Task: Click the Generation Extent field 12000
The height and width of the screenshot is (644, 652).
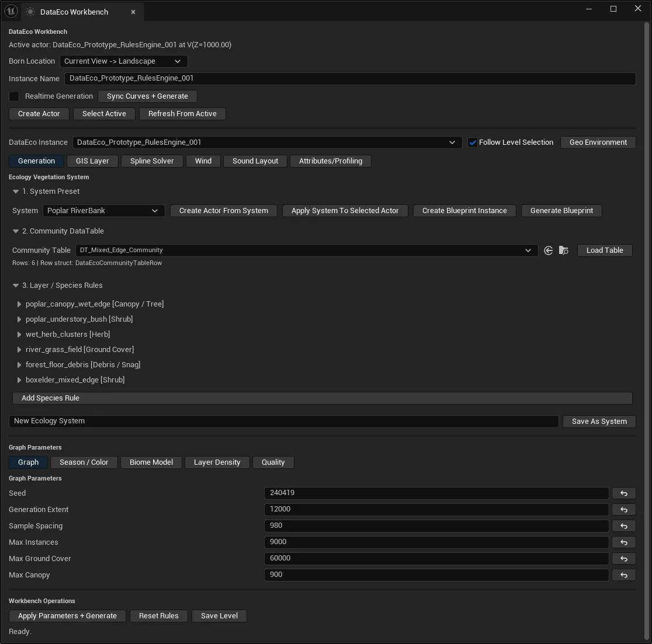Action: [x=436, y=510]
